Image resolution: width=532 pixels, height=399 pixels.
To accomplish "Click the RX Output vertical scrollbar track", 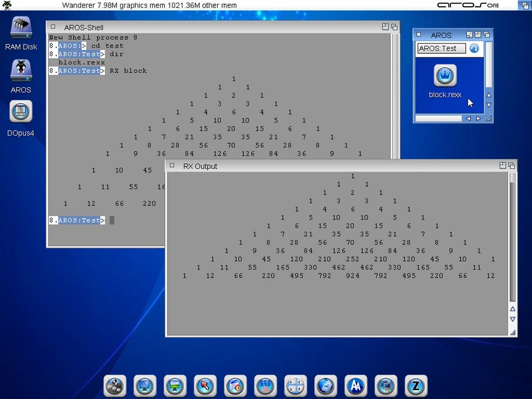I will tap(512, 247).
